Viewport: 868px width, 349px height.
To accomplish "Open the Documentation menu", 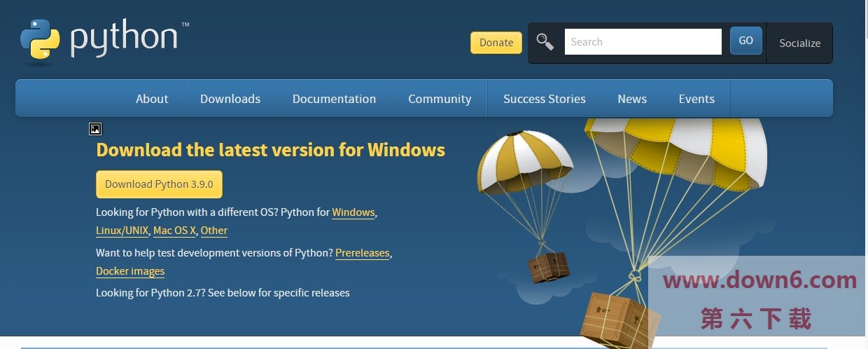I will coord(334,99).
